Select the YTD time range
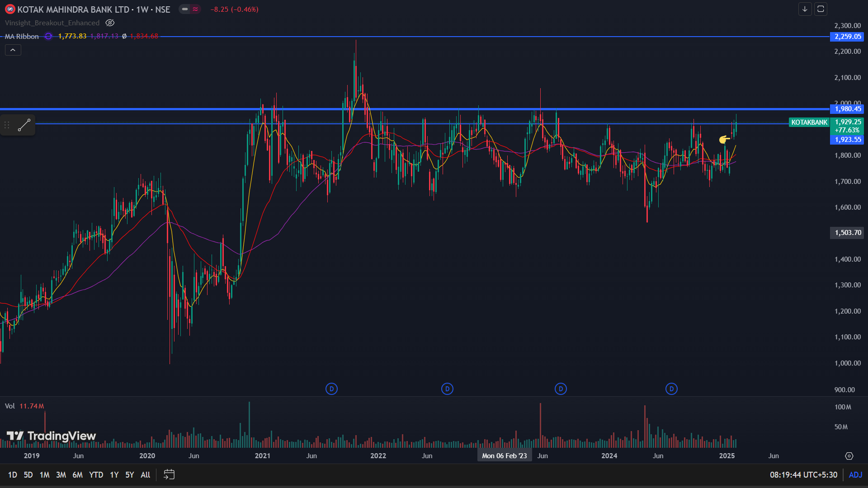The image size is (868, 488). tap(96, 474)
